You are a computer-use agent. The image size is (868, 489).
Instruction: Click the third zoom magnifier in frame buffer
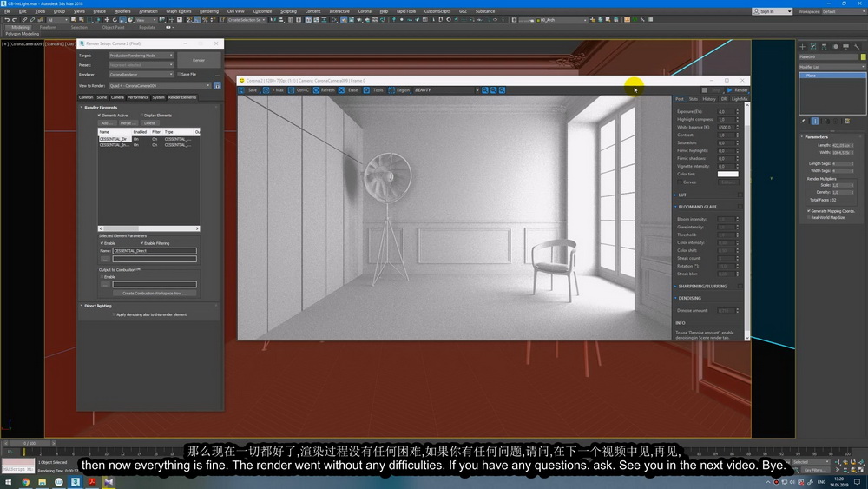502,90
